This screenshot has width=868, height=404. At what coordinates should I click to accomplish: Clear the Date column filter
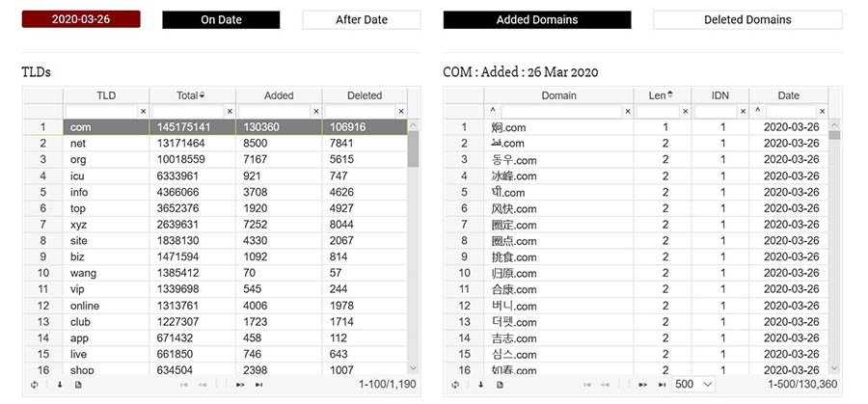click(x=822, y=111)
